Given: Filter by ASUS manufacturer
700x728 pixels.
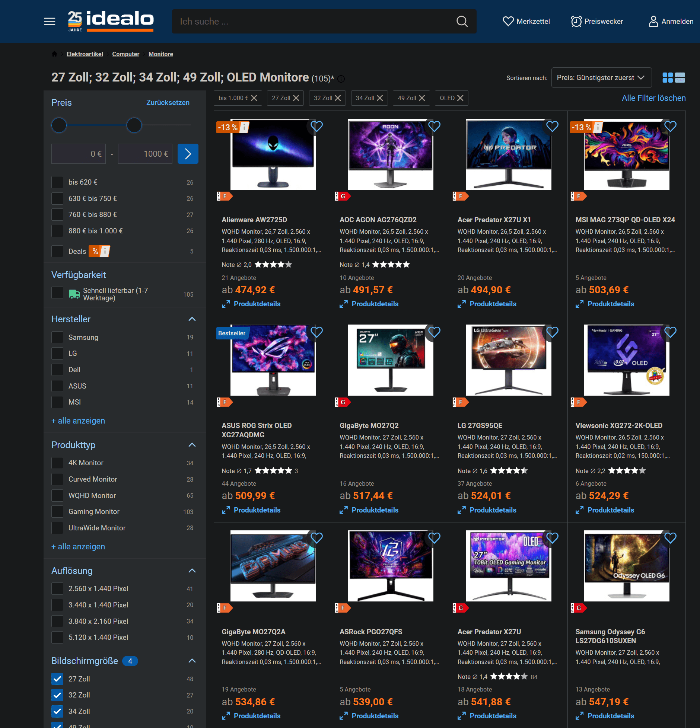Looking at the screenshot, I should pos(57,386).
